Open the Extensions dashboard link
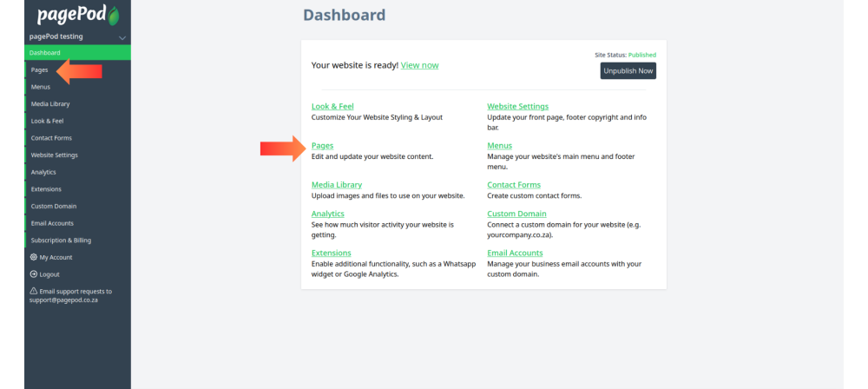Image resolution: width=868 pixels, height=389 pixels. point(331,253)
